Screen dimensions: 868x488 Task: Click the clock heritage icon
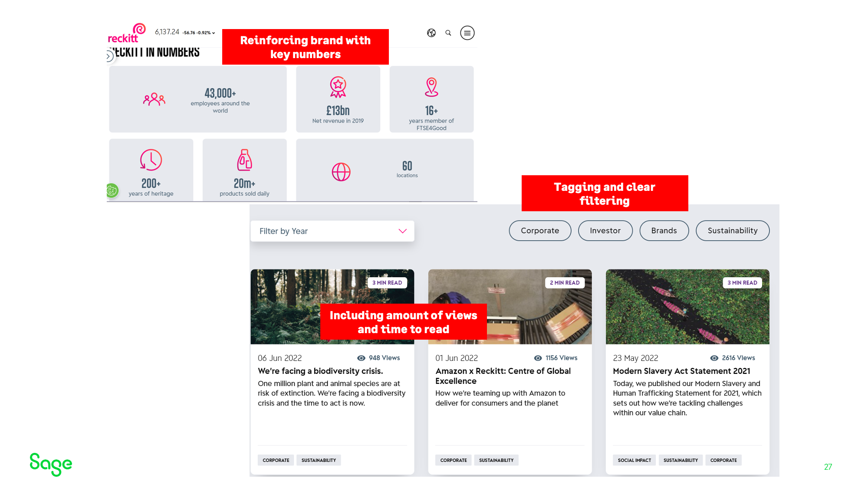click(151, 160)
